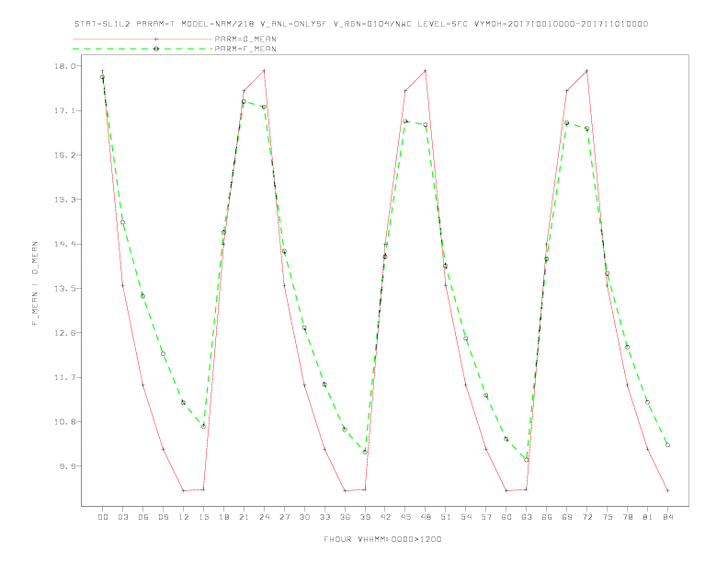728x563 pixels.
Task: Click the 60 forecast hour tick label
Action: 506,517
